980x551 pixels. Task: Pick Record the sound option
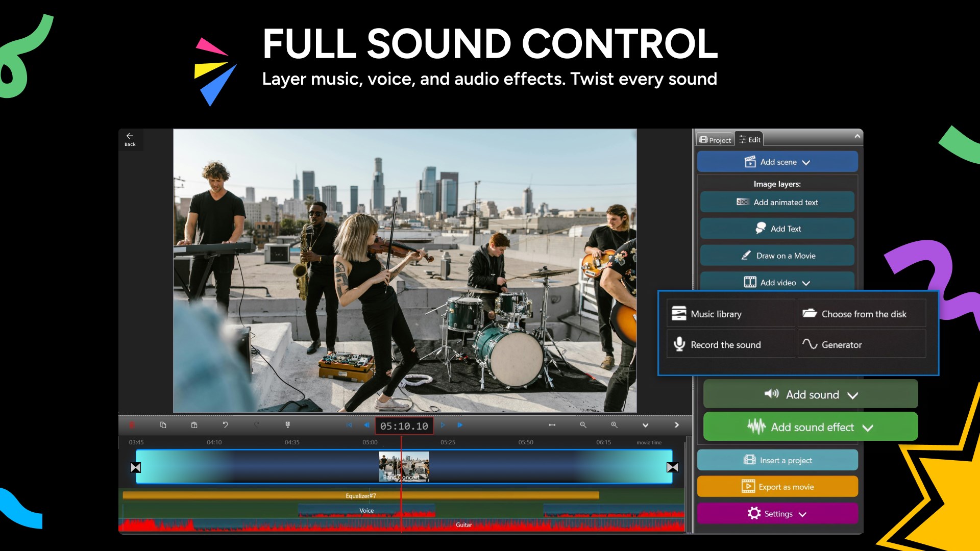pos(731,344)
